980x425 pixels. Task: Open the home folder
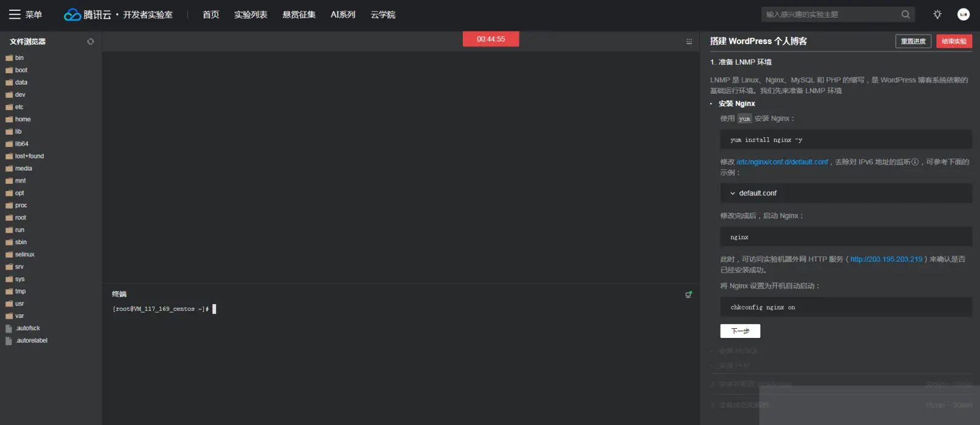pyautogui.click(x=18, y=119)
